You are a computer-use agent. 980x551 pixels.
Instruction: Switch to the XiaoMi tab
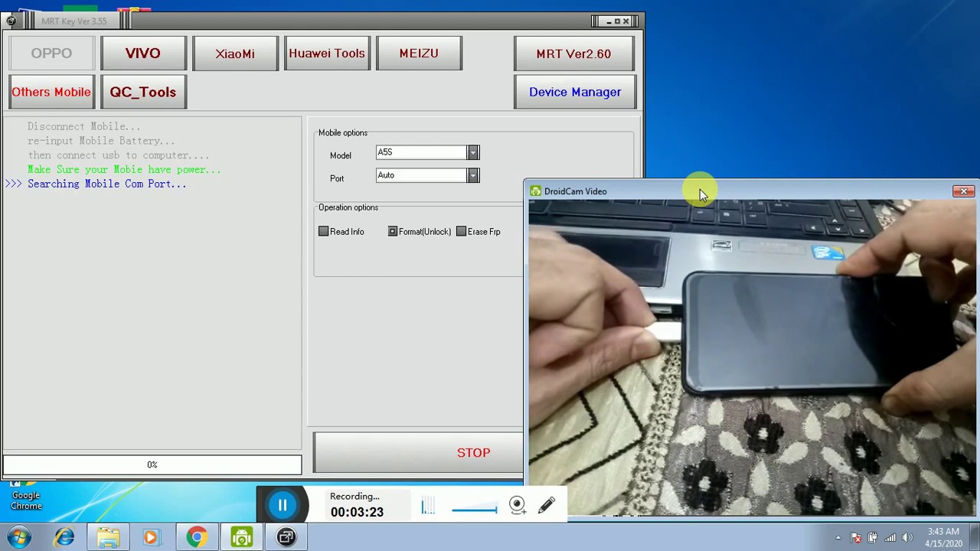pos(235,54)
